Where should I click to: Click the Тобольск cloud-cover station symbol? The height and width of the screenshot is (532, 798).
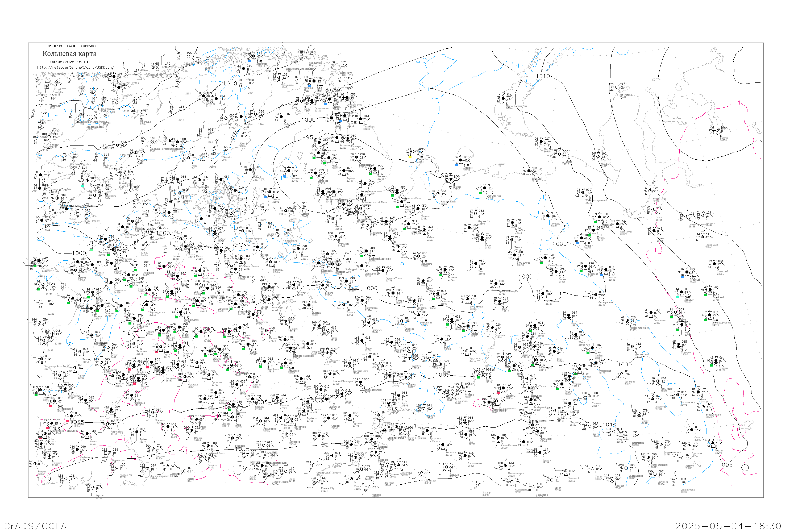[x=622, y=374]
